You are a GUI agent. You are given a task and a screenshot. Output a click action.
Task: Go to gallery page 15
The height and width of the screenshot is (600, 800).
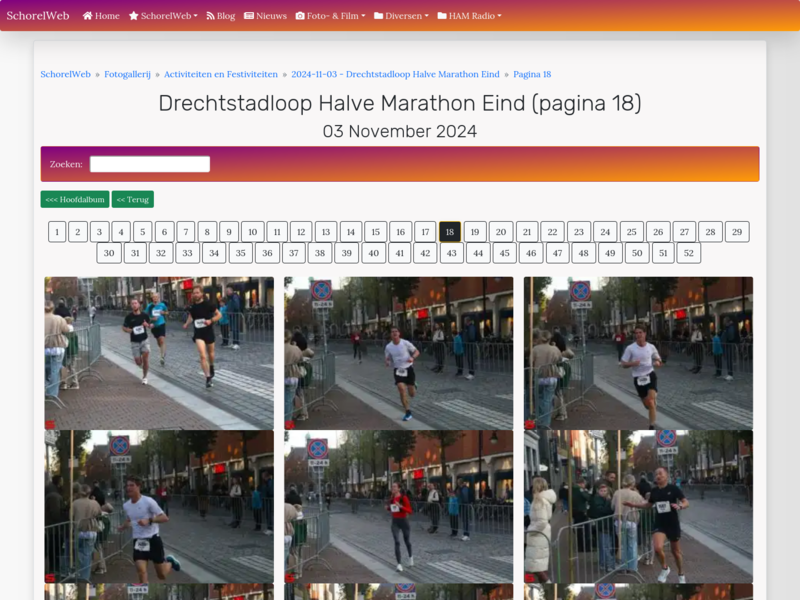376,232
